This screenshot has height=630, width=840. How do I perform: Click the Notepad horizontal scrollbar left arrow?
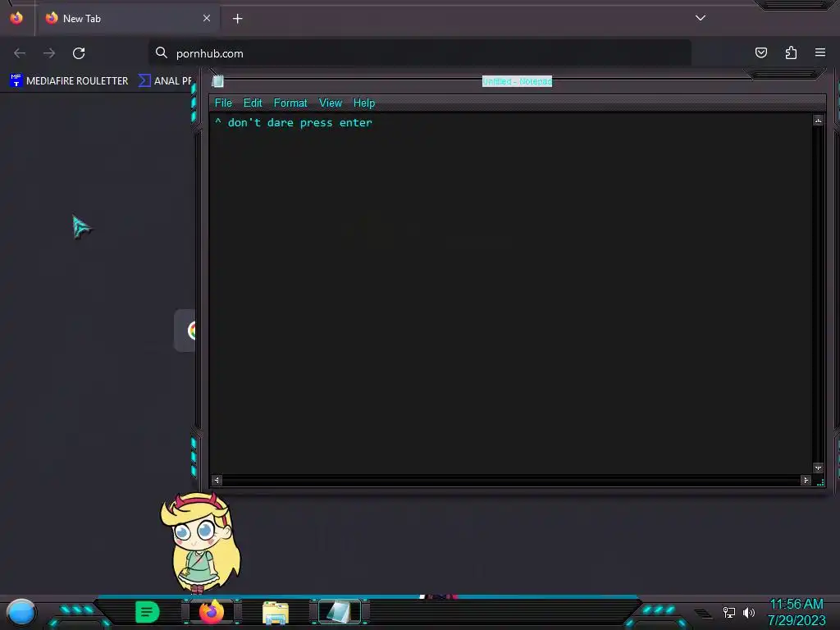coord(217,480)
